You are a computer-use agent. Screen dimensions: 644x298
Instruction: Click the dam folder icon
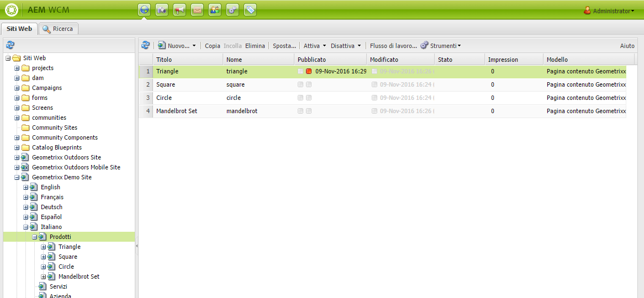25,78
